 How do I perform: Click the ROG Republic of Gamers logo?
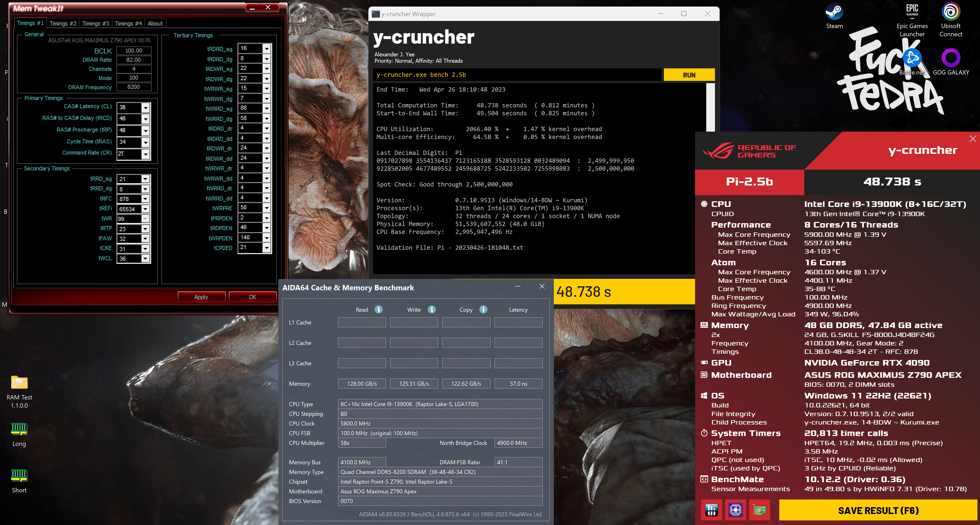coord(749,151)
